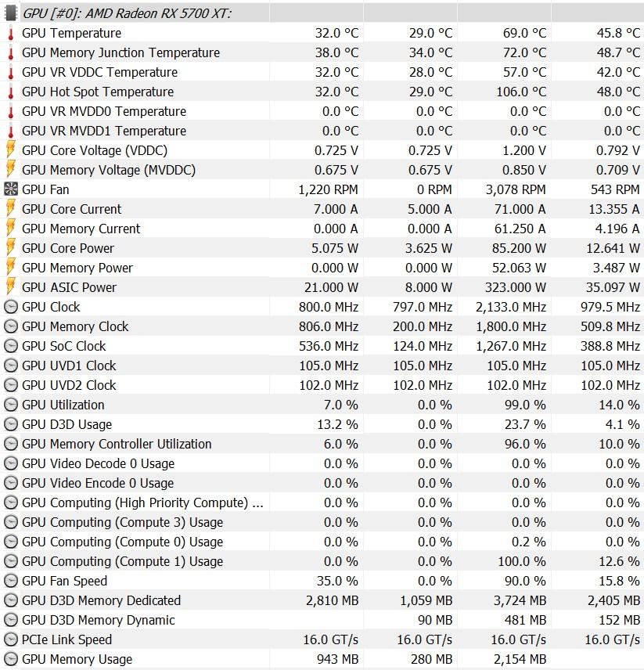Click the thermometer icon beside GPU Memory Junction Temperature
Viewport: 644px width, 670px height.
pyautogui.click(x=11, y=53)
